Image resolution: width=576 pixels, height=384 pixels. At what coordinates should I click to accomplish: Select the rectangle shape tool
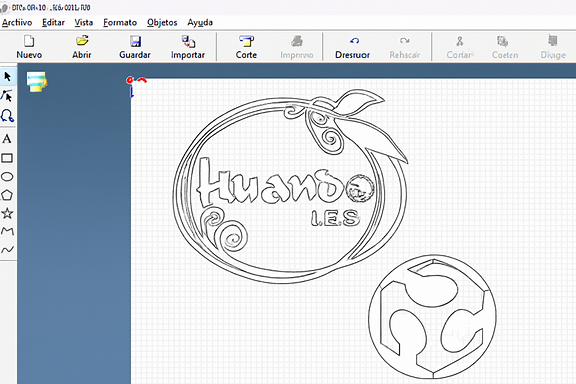tap(7, 158)
